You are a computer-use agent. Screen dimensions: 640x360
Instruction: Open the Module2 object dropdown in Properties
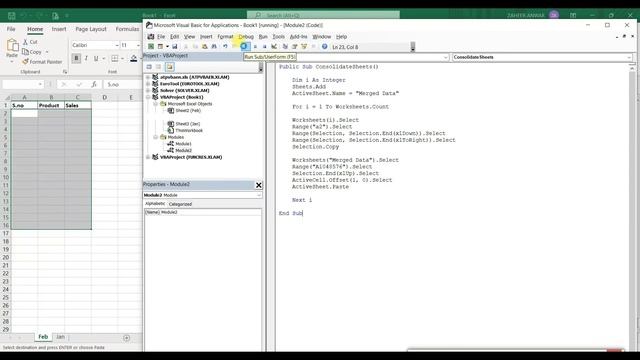click(x=259, y=195)
